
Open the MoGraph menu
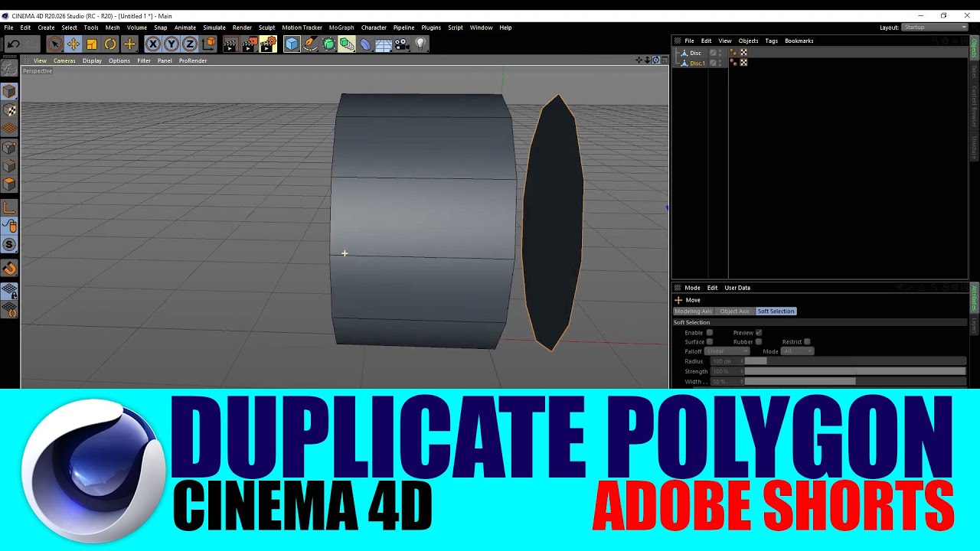[341, 28]
